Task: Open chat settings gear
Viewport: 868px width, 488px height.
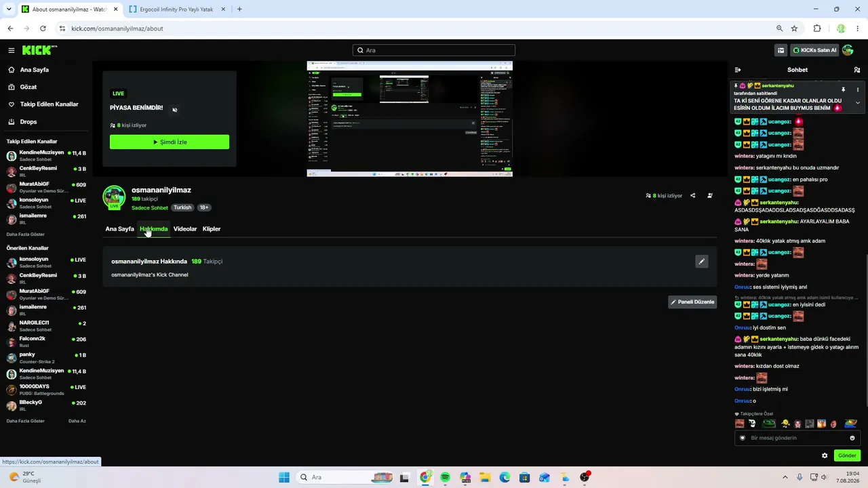Action: pos(825,455)
